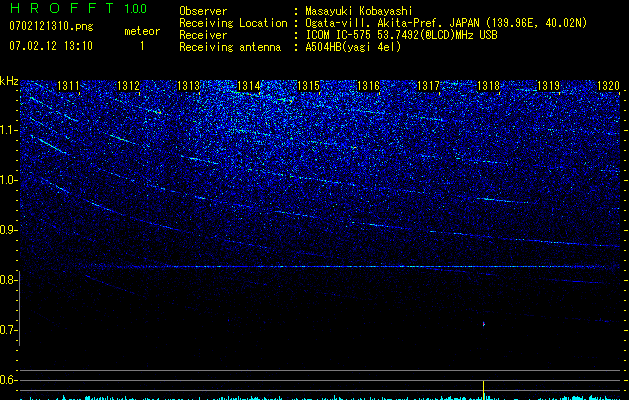Viewport: 629px width, 400px height.
Task: Click the Receiver field label
Action: click(x=203, y=35)
